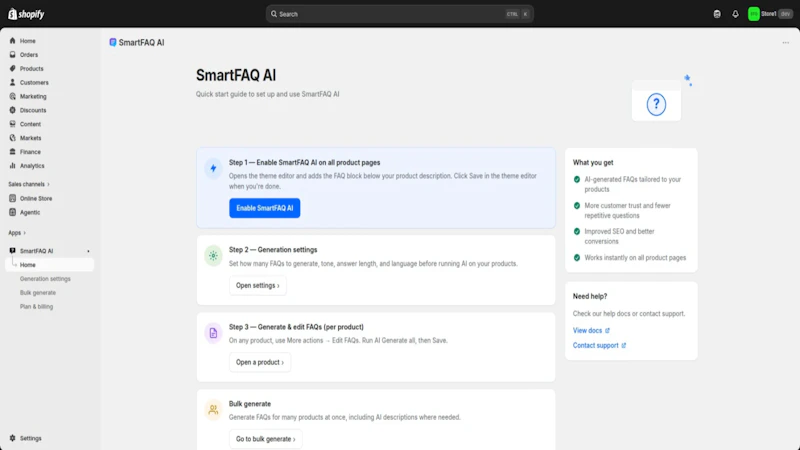Image resolution: width=800 pixels, height=450 pixels.
Task: Click 'Step 2 — Generation settings' title
Action: pos(273,249)
